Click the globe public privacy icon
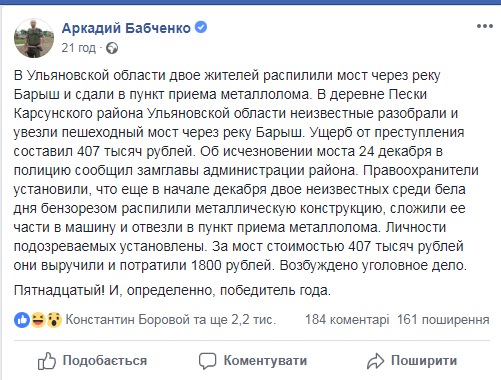The width and height of the screenshot is (501, 380). pos(112,49)
